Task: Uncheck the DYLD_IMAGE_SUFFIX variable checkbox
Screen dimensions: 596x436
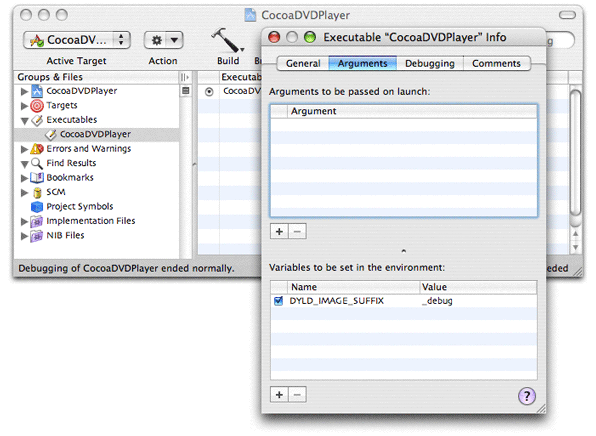Action: point(279,301)
